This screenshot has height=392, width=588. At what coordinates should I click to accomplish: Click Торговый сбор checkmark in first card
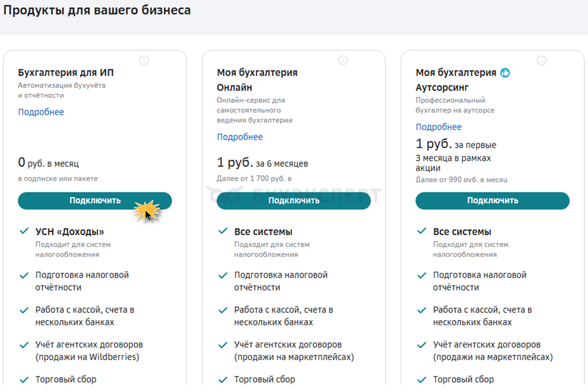(24, 379)
